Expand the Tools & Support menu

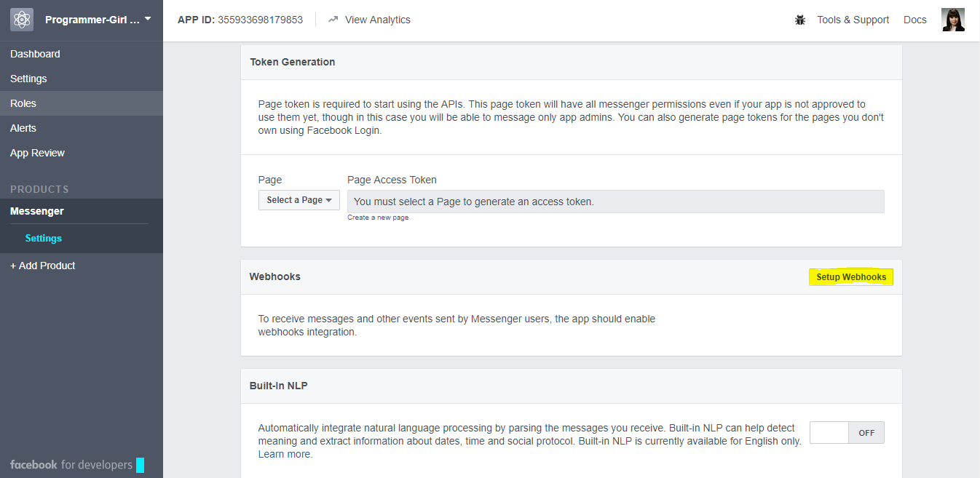[853, 20]
